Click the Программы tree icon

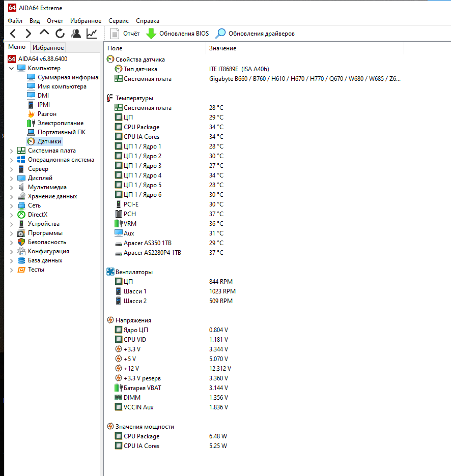point(21,233)
